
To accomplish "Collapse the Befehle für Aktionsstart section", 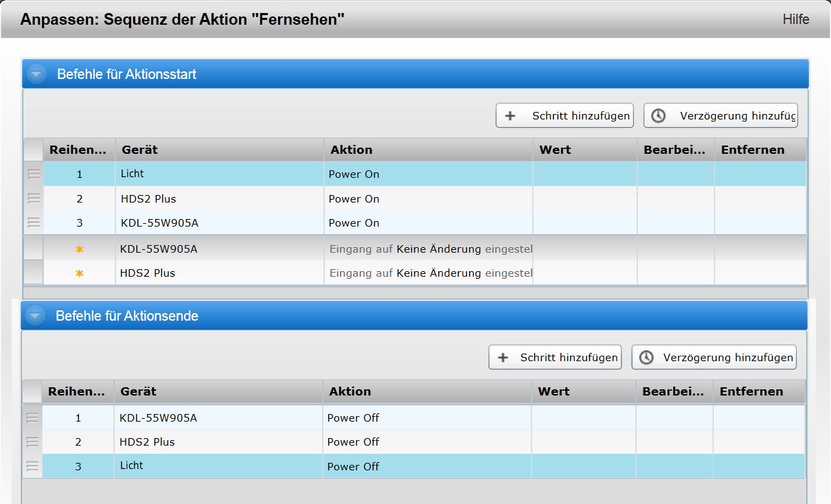I will (37, 74).
